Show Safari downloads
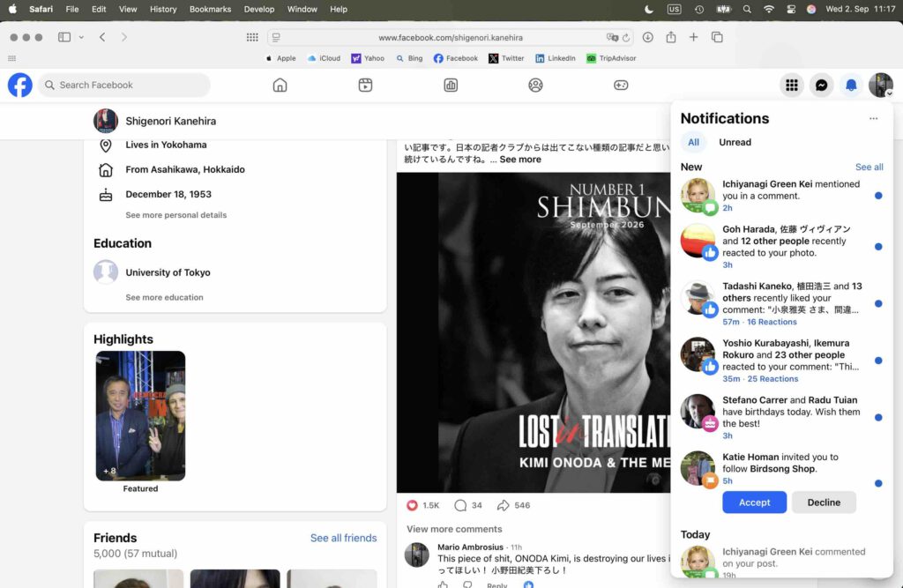The image size is (903, 588). coord(648,37)
